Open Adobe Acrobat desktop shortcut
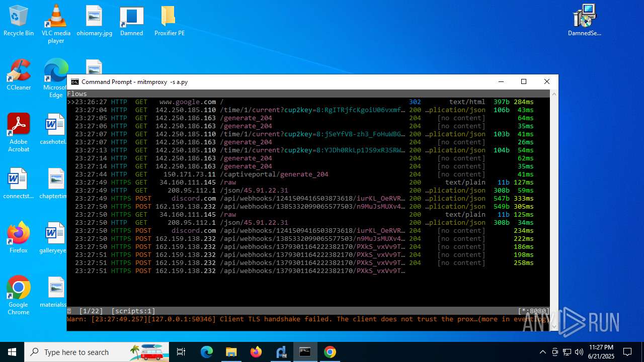Viewport: 644px width, 362px height. 19,133
